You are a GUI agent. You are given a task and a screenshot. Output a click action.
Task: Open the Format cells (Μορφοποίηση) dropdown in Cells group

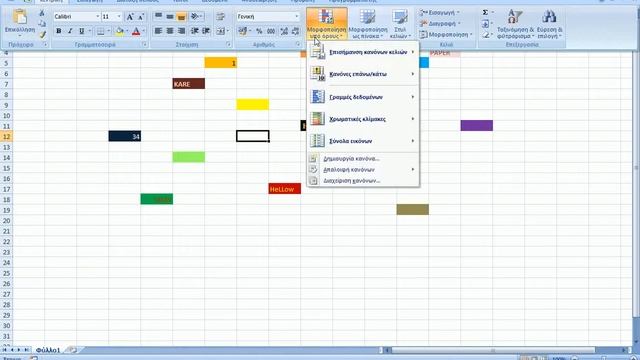pos(446,35)
